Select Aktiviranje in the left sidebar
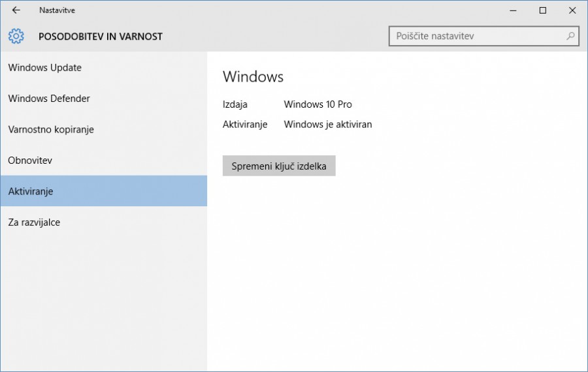The height and width of the screenshot is (372, 588). [31, 191]
